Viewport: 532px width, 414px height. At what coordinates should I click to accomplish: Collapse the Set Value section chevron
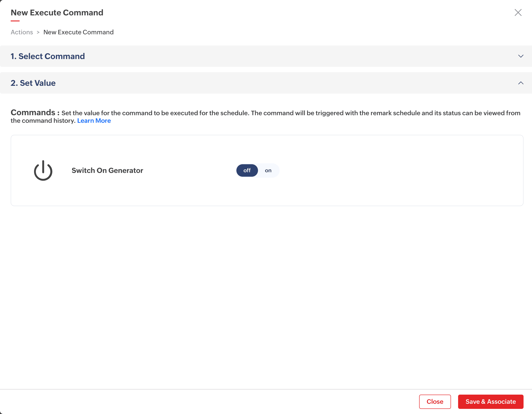pos(521,83)
